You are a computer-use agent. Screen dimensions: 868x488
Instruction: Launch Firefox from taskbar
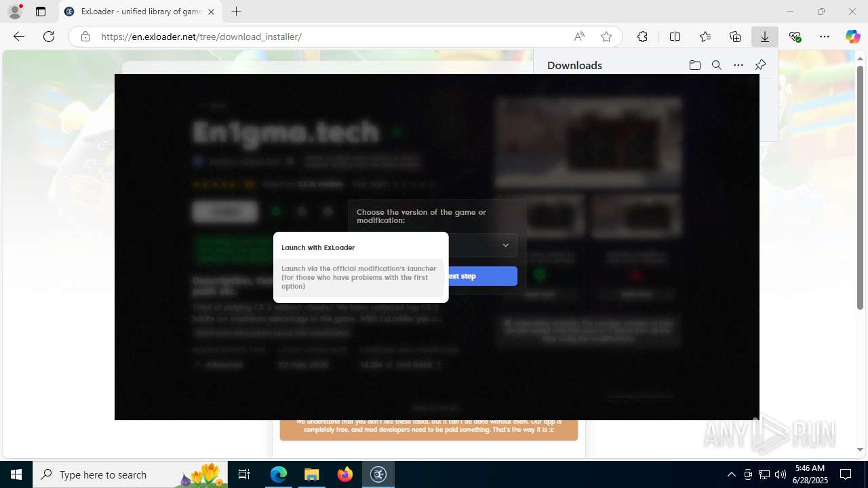pos(344,474)
